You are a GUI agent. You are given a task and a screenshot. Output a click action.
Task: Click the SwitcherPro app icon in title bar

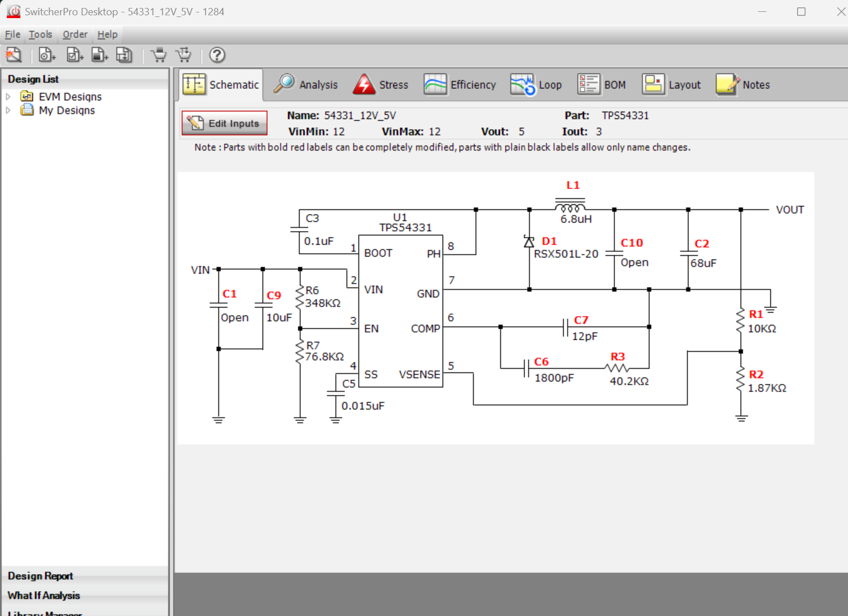click(14, 11)
